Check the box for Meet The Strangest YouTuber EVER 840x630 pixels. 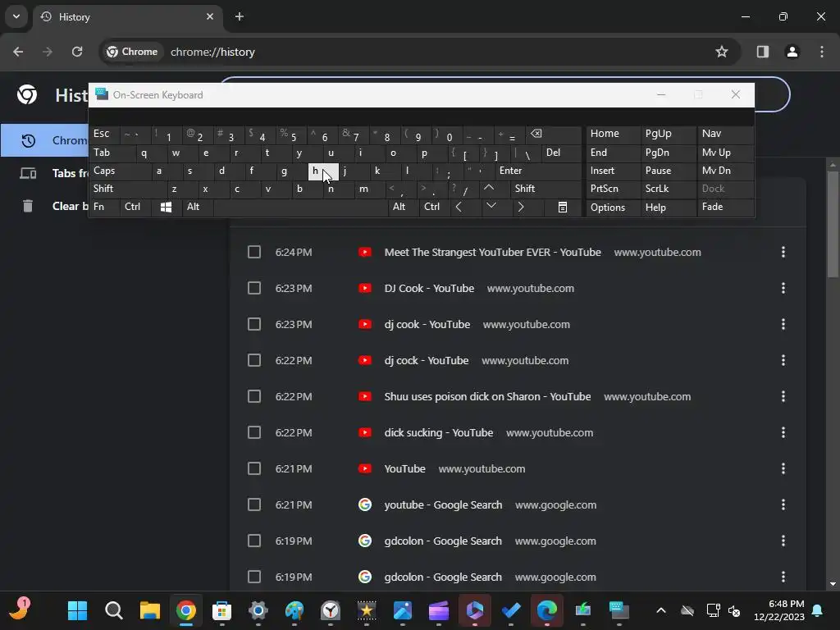click(254, 252)
